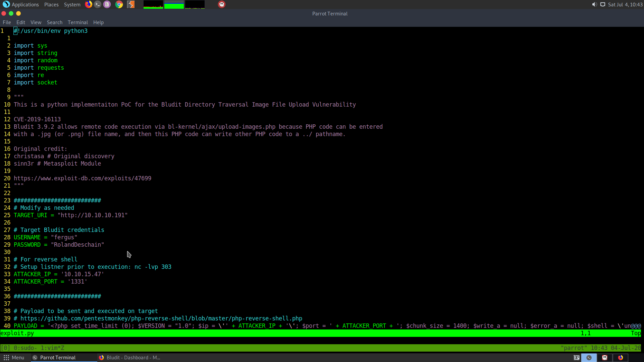Switch to the Bludit Dashboard taskbar window

(129, 358)
